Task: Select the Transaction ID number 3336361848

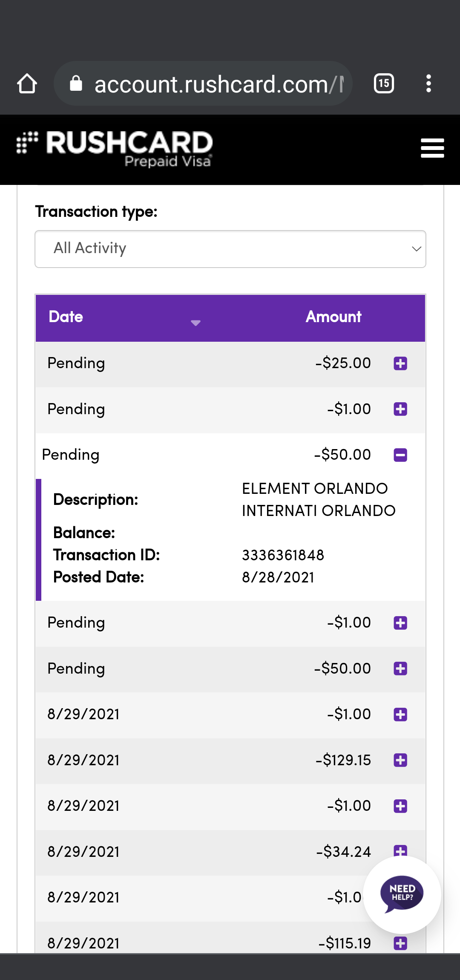Action: coord(283,555)
